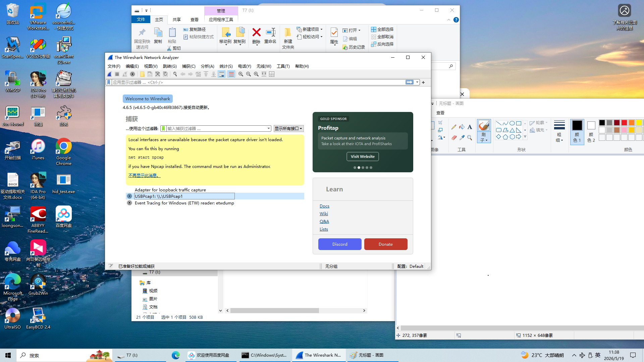This screenshot has width=644, height=362.
Task: Select the Color picker tool in Paint
Action: click(x=462, y=137)
